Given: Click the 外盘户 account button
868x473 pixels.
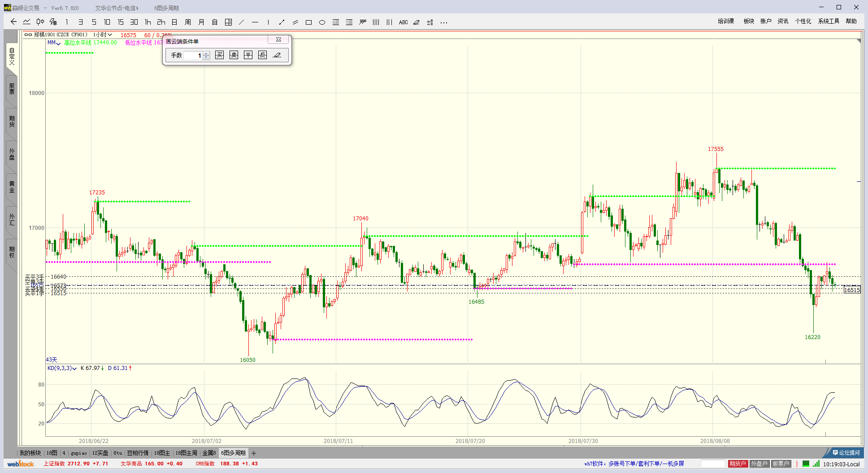Looking at the screenshot, I should coord(759,464).
